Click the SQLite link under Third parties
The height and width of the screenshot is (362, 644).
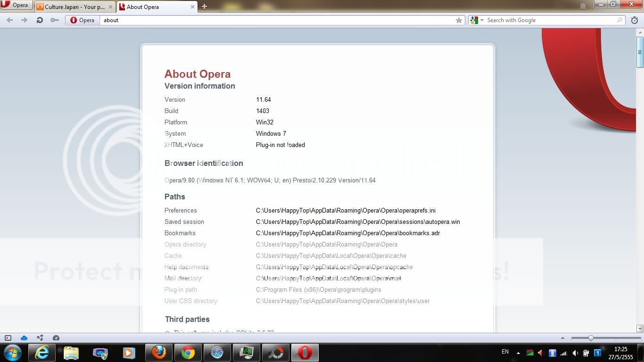click(x=245, y=332)
